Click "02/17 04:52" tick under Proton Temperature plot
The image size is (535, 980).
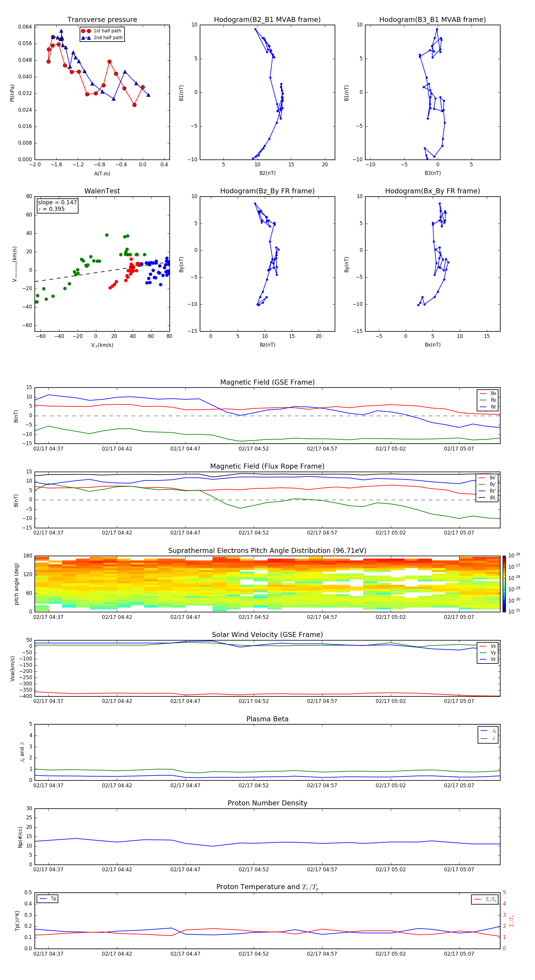tap(254, 954)
